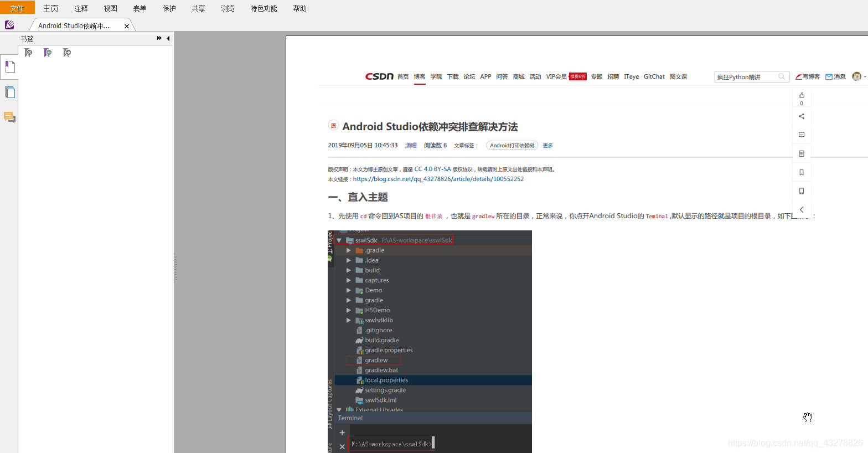Click the 学院 link in CSDN navigation
The image size is (868, 453).
pos(436,77)
